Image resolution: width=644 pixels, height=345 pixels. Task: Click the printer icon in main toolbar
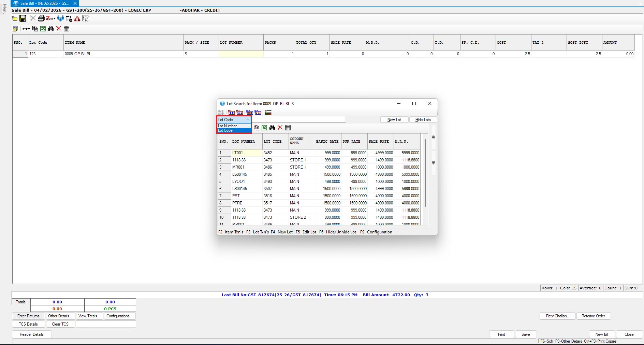click(x=41, y=18)
